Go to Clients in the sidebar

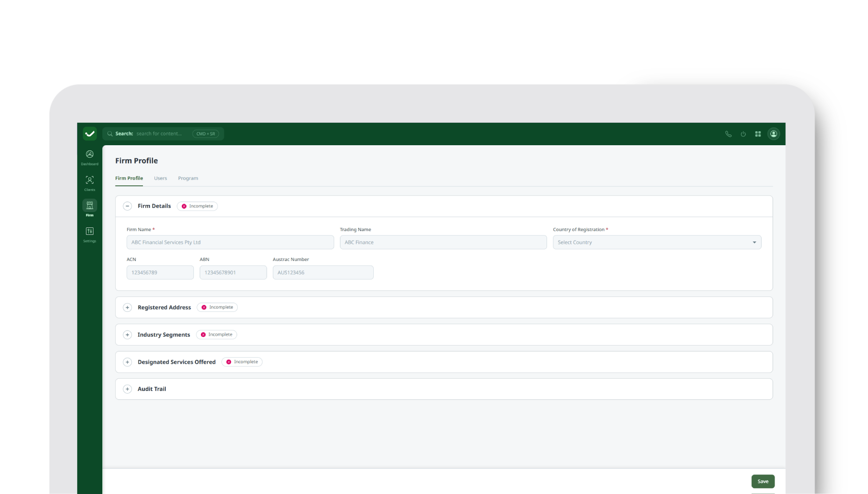point(90,183)
